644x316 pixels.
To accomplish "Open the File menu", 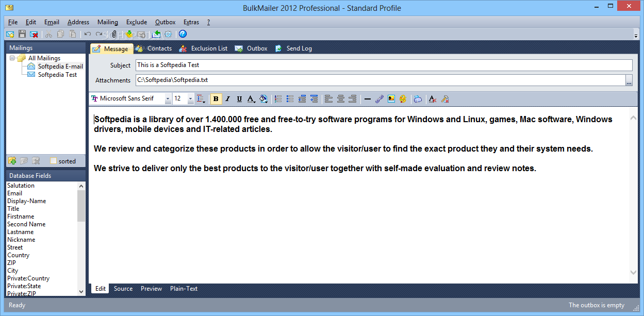I will pos(13,22).
